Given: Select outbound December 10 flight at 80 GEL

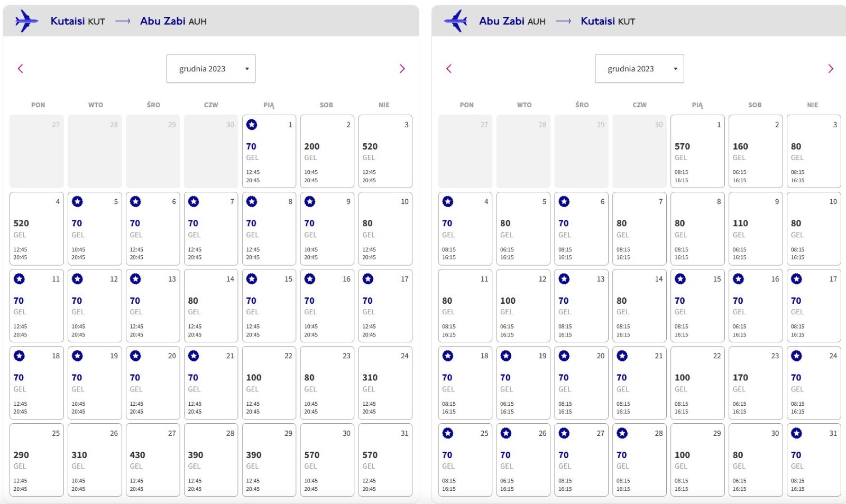Looking at the screenshot, I should click(385, 228).
